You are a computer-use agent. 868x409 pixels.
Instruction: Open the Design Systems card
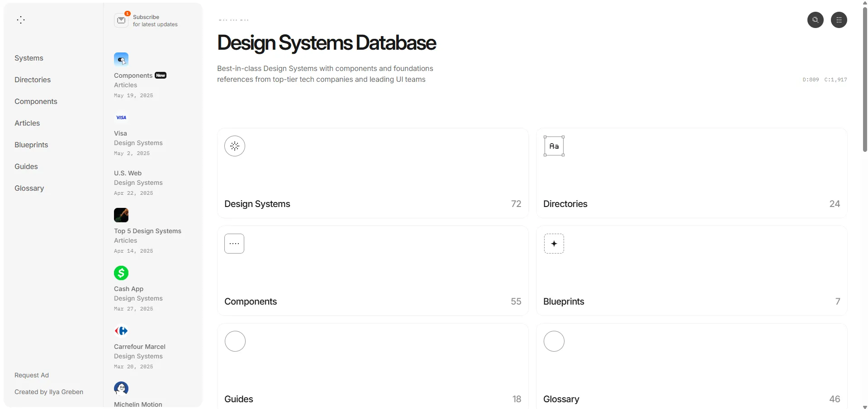[373, 174]
